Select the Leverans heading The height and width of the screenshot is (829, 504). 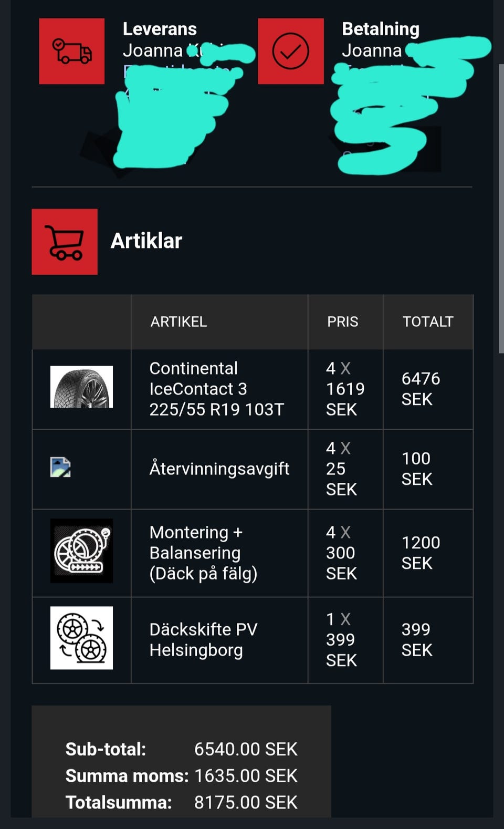click(x=160, y=29)
